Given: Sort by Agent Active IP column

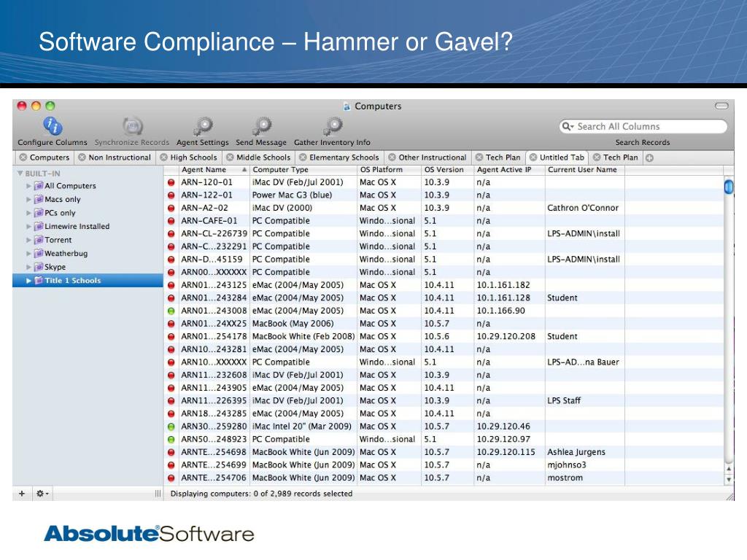Looking at the screenshot, I should (x=509, y=169).
